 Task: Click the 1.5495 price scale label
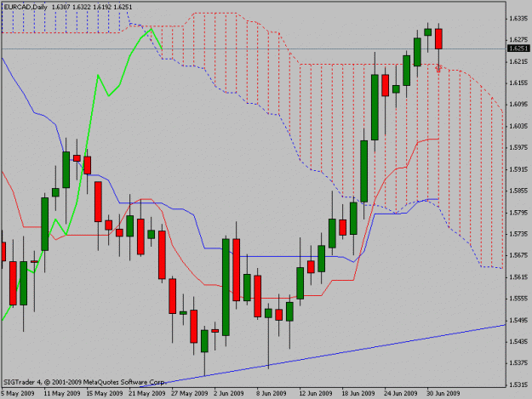[x=518, y=320]
